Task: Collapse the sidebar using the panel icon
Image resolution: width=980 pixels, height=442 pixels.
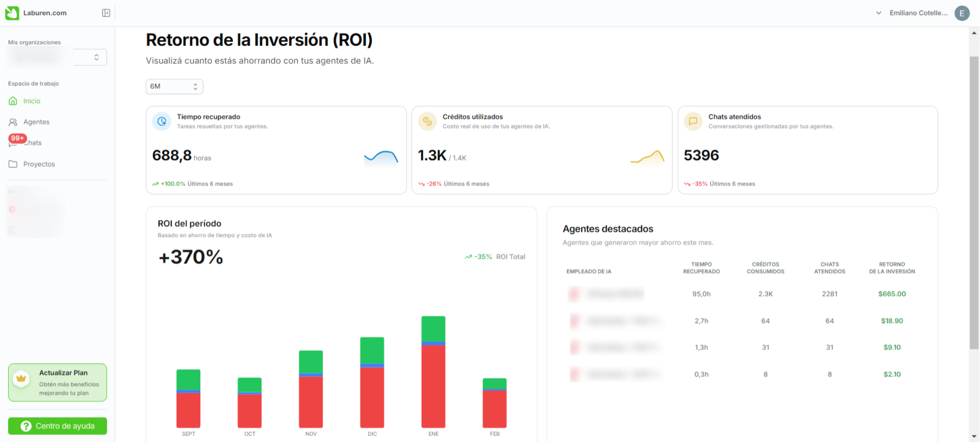Action: 106,13
